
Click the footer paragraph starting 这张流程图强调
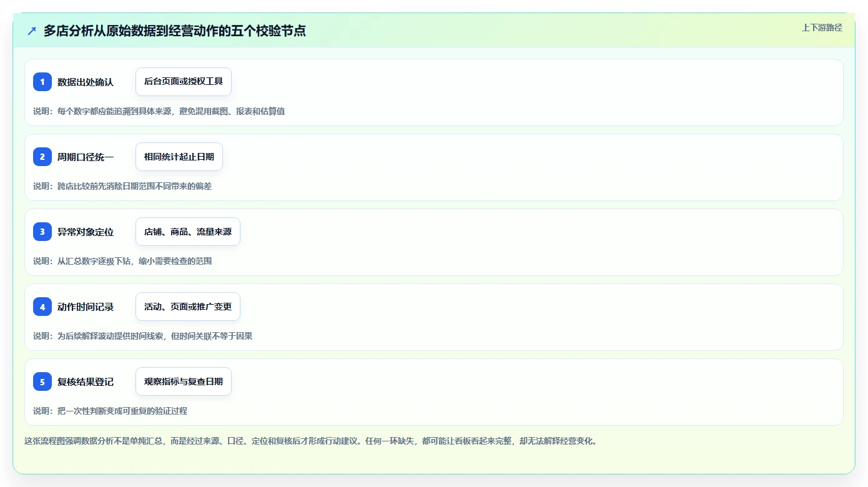(x=311, y=441)
